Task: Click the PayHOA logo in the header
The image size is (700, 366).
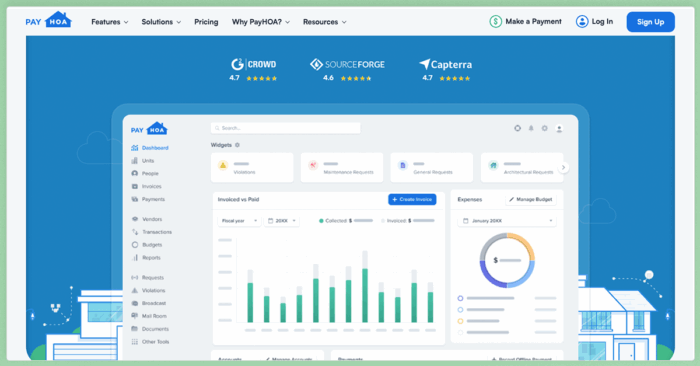Action: click(x=48, y=20)
